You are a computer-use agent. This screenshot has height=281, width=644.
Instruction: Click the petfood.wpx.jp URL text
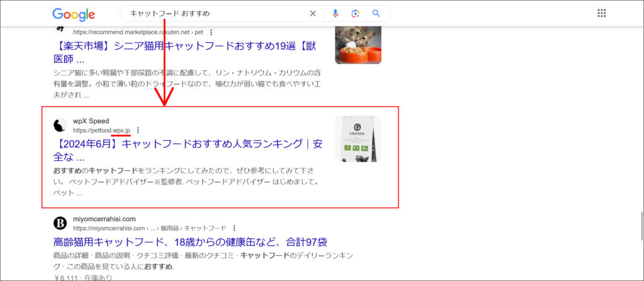(x=101, y=131)
